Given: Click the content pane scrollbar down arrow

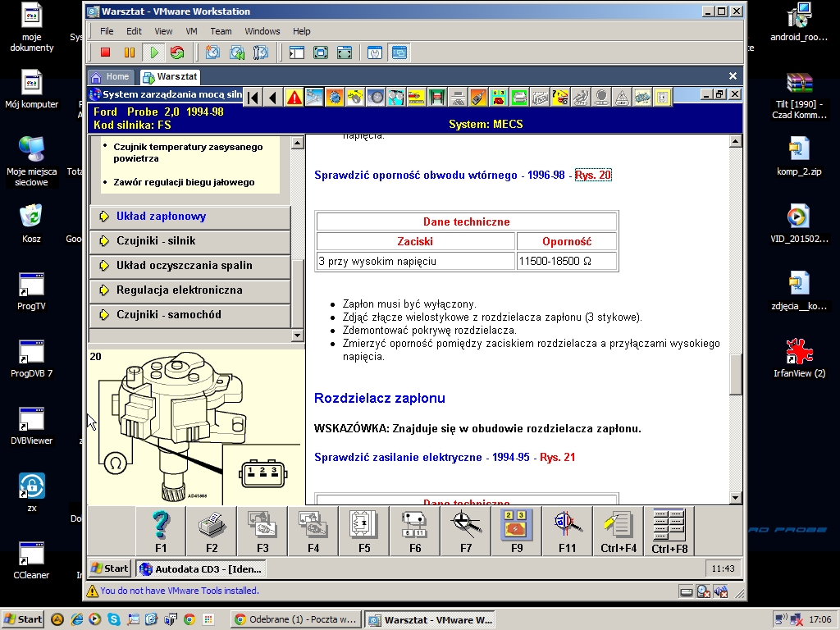Looking at the screenshot, I should pyautogui.click(x=735, y=498).
